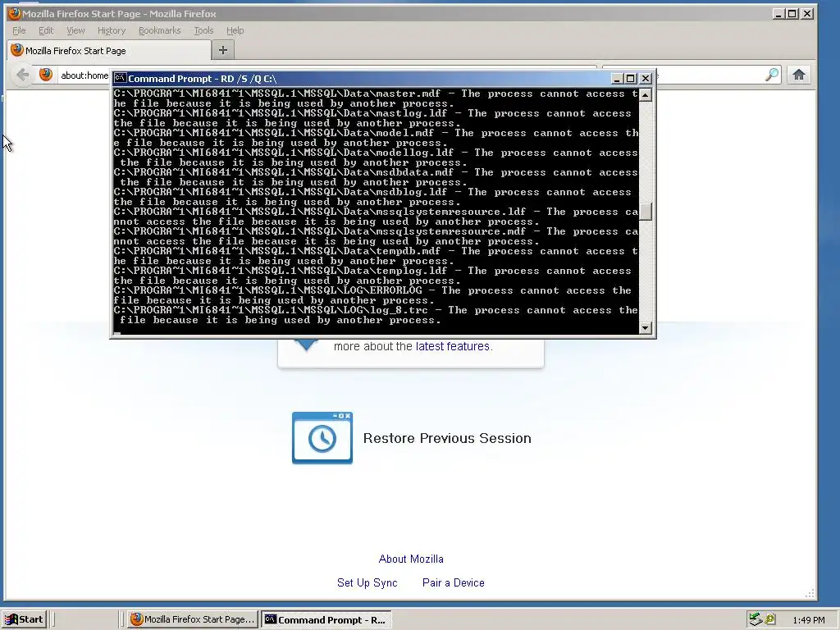Click the Firefox search box field

tap(691, 75)
